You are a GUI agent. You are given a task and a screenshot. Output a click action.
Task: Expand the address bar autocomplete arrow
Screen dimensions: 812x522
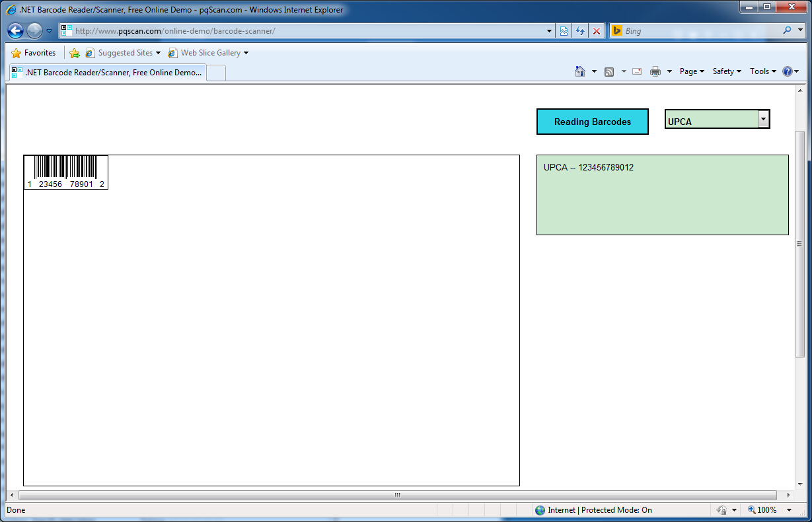[550, 31]
